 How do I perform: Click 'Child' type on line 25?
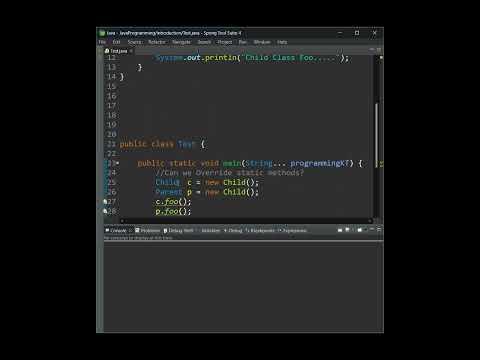[x=168, y=182]
